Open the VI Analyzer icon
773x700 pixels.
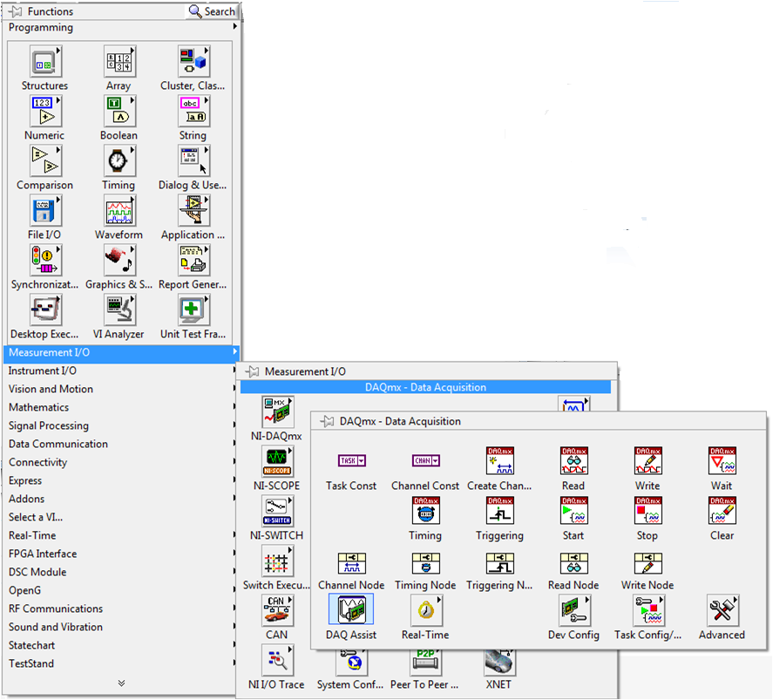point(119,310)
